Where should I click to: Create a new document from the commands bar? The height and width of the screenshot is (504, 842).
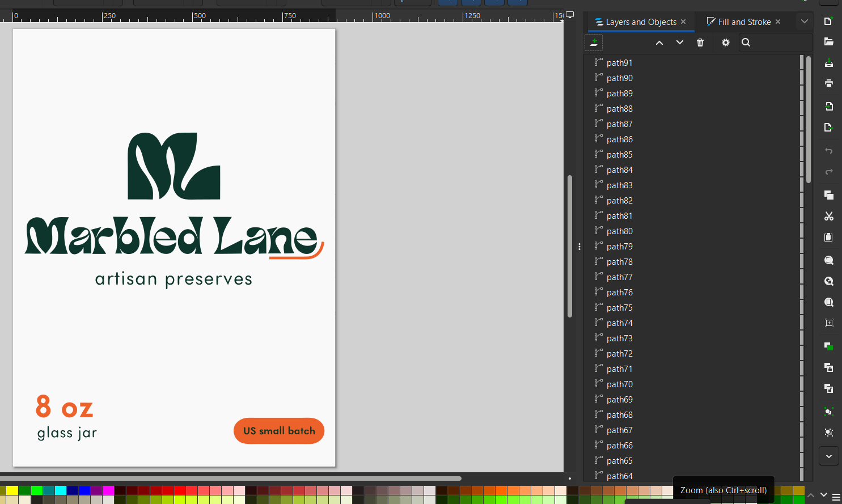tap(828, 21)
